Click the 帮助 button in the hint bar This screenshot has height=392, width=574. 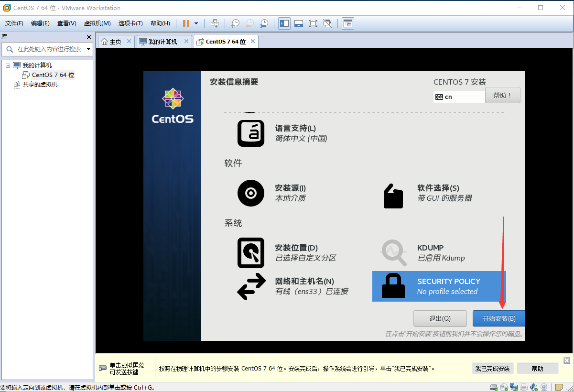pos(537,369)
